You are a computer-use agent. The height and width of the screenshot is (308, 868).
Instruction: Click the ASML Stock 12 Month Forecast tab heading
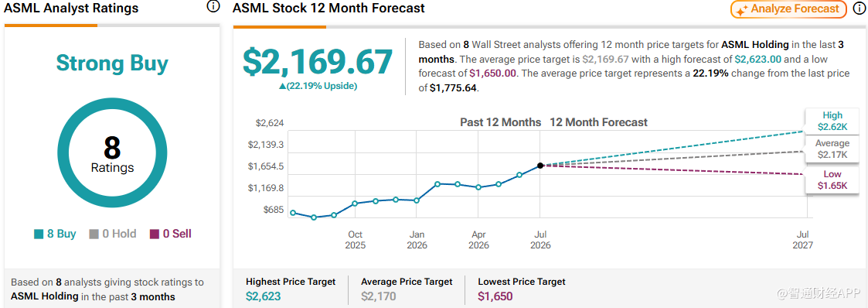point(328,8)
